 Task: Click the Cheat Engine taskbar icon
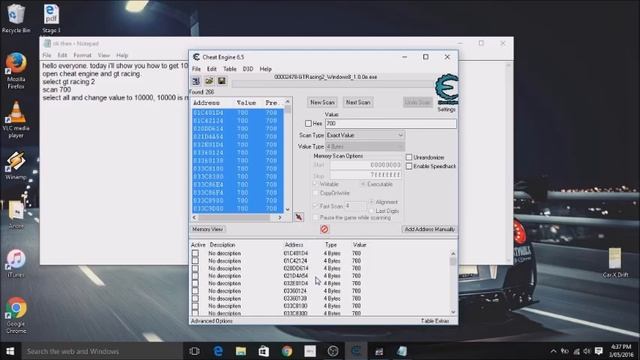(356, 351)
